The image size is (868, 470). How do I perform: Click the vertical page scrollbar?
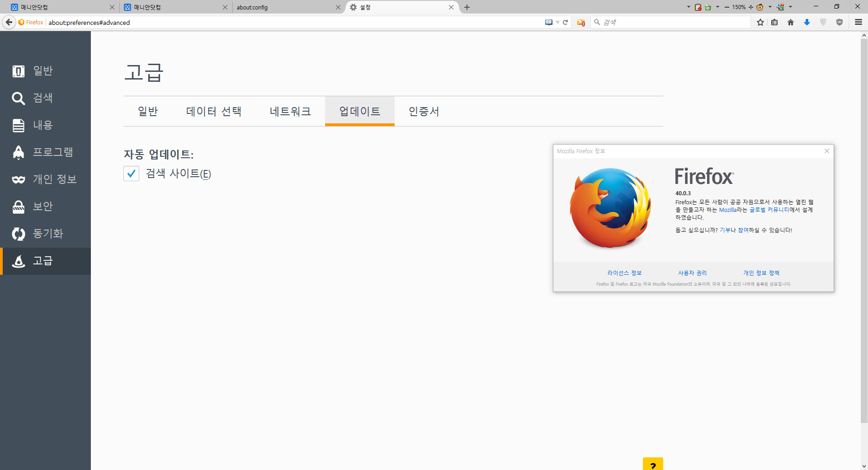[x=864, y=230]
